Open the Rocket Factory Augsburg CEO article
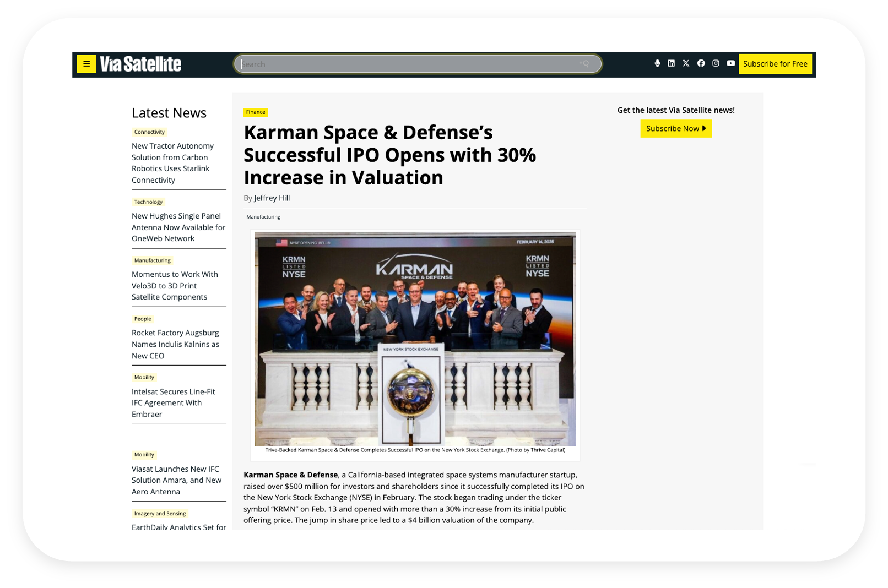Image resolution: width=888 pixels, height=588 pixels. click(x=175, y=344)
